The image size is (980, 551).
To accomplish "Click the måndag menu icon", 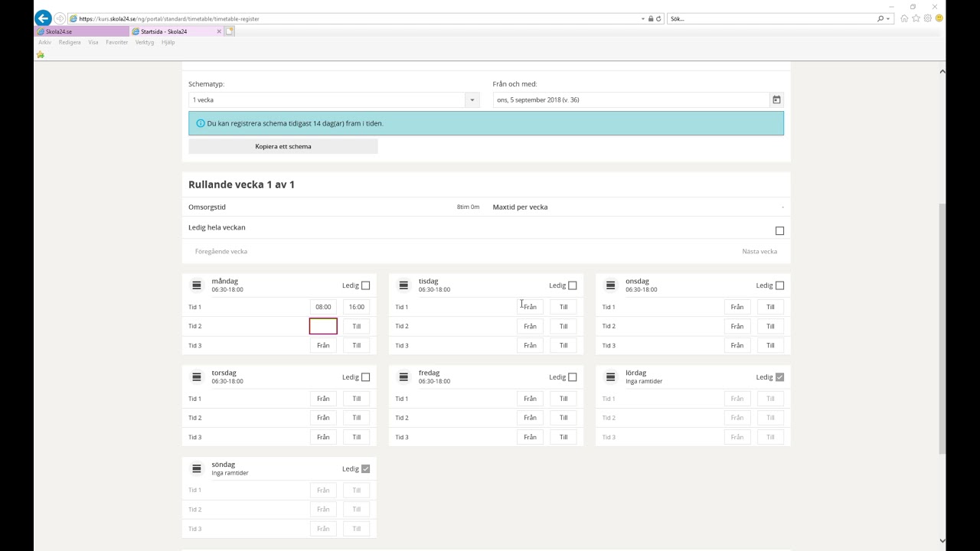I will tap(197, 285).
